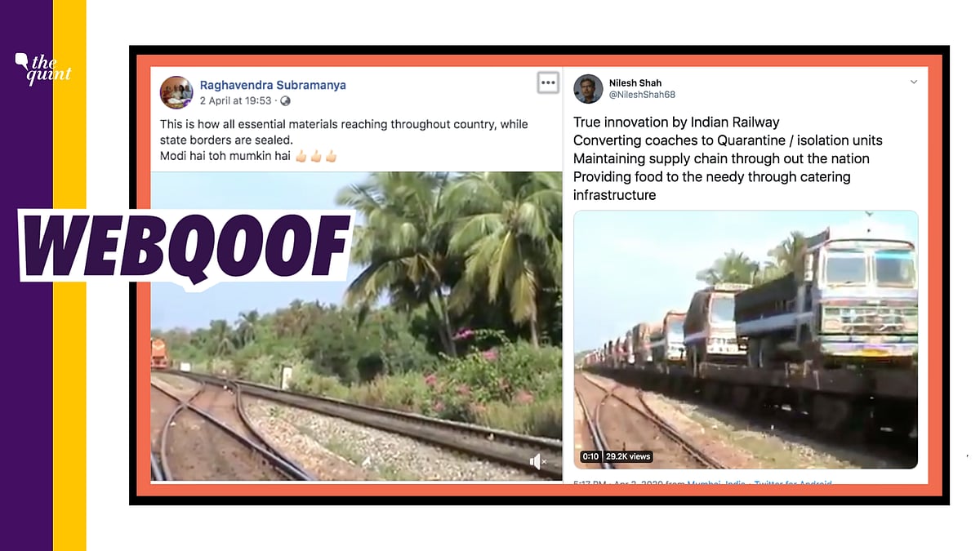Open Raghavendra Subramanya's profile name link
980x551 pixels.
coord(273,85)
